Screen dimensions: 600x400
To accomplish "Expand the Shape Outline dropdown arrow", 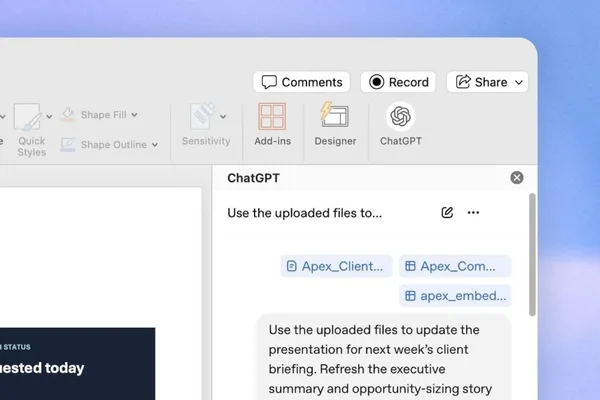I will pyautogui.click(x=155, y=145).
